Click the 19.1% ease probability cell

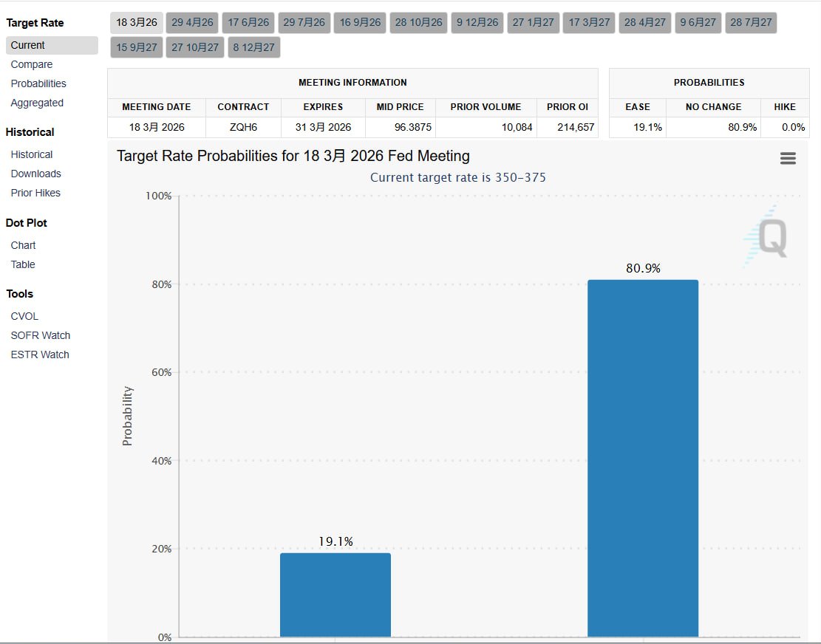click(x=638, y=127)
